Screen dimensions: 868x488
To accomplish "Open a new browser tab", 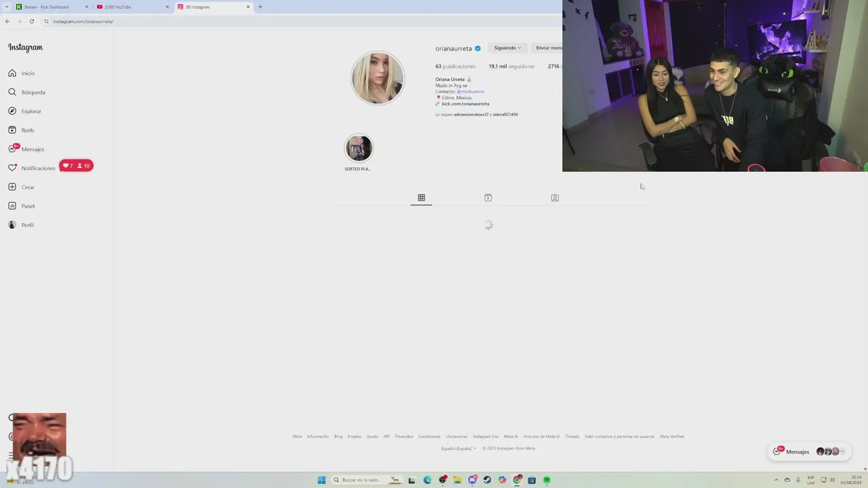I will click(x=260, y=7).
